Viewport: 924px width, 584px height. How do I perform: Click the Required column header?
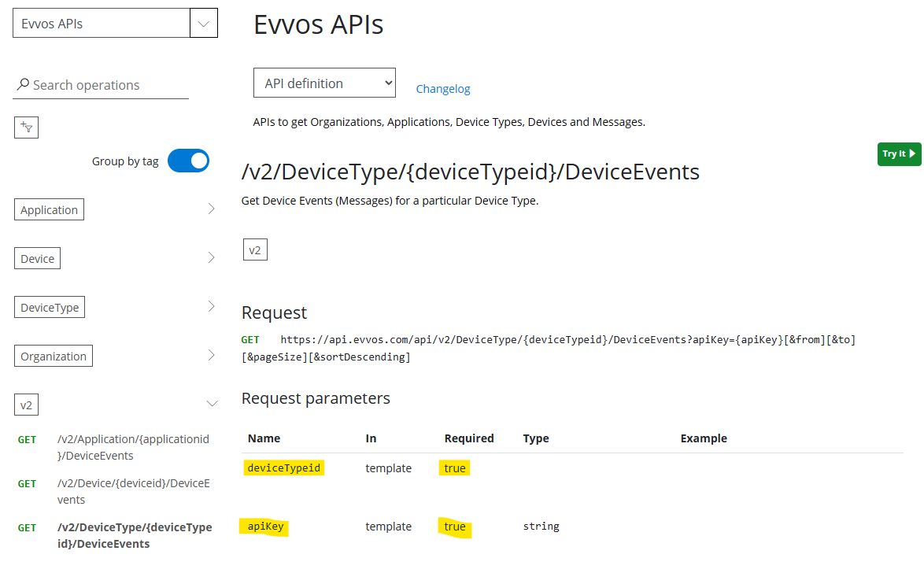point(469,438)
